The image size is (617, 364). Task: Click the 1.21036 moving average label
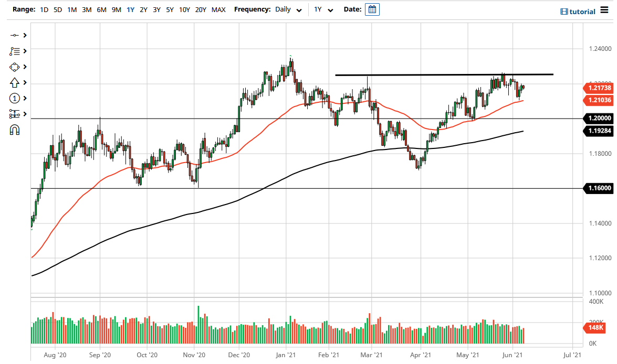pos(598,100)
